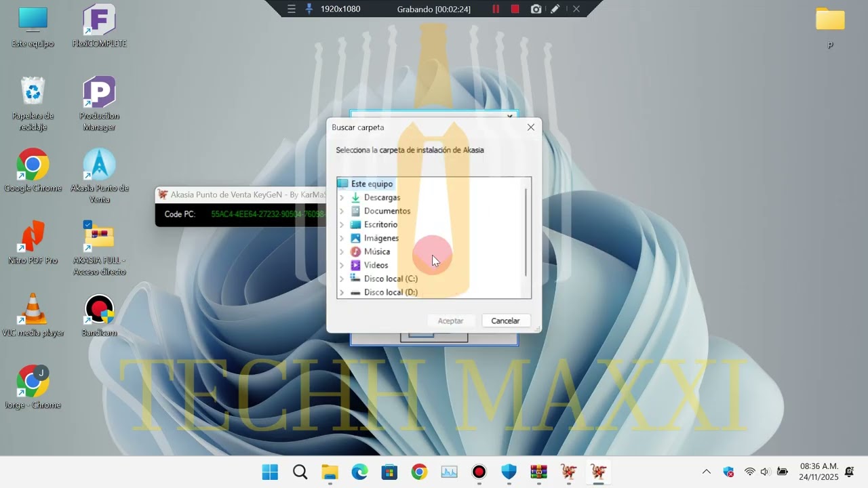
Task: Open the Windows Start menu
Action: tap(270, 472)
